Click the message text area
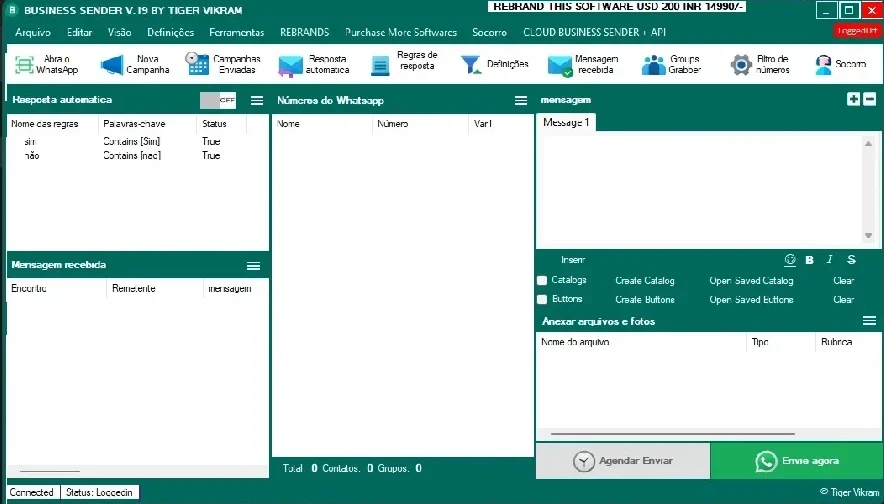884x504 pixels. pyautogui.click(x=704, y=189)
